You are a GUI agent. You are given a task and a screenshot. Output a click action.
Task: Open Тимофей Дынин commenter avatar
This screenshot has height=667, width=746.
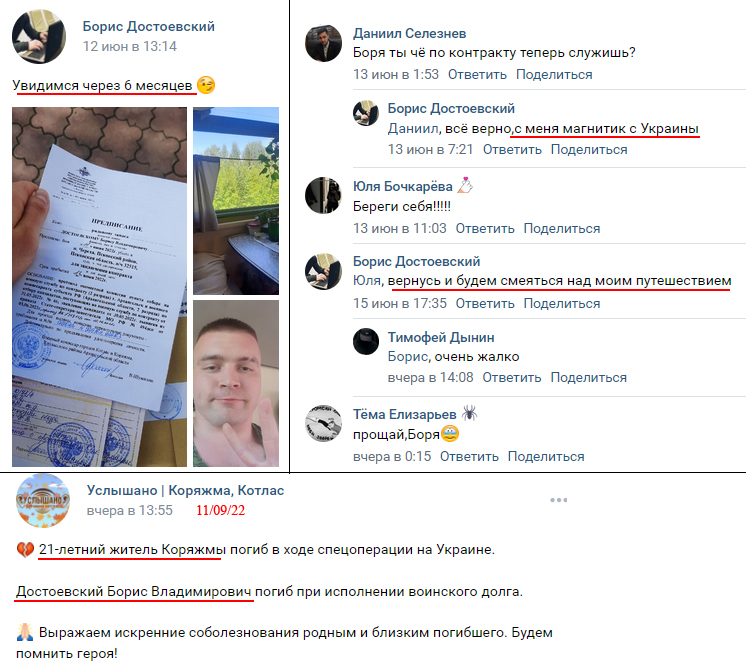(366, 341)
